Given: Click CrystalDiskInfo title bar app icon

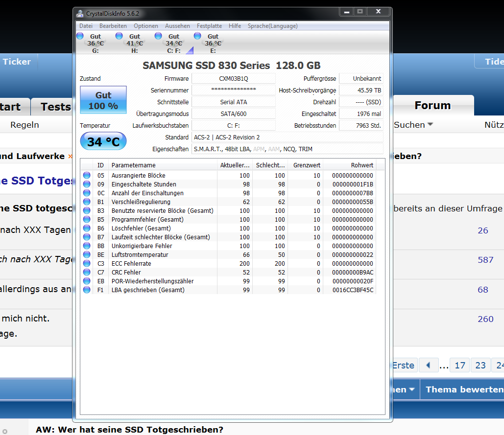Looking at the screenshot, I should 80,14.
